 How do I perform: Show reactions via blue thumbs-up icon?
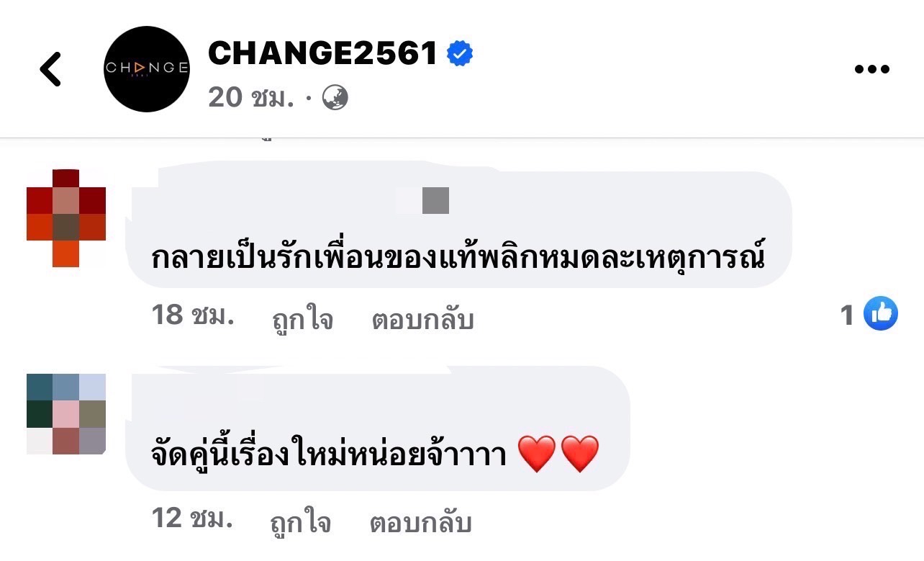[880, 314]
